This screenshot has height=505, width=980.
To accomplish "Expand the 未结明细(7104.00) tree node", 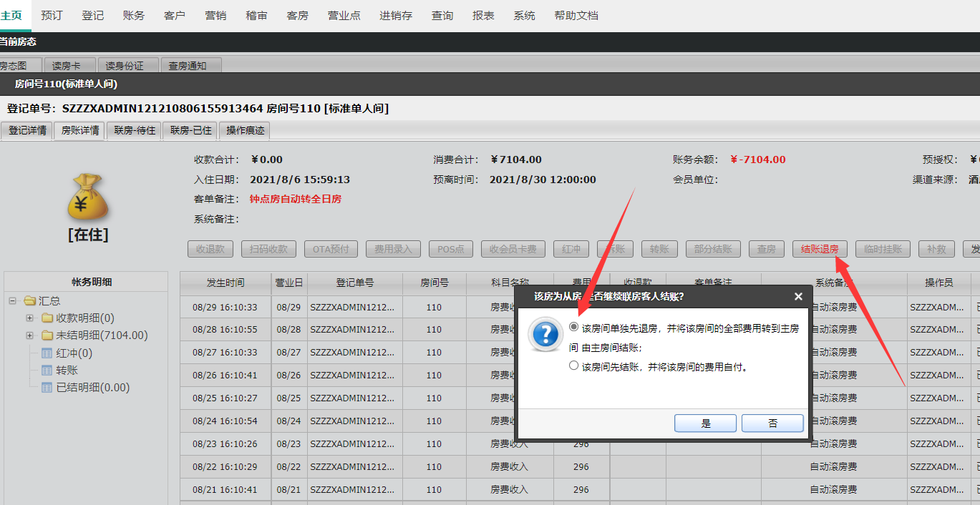I will 29,335.
